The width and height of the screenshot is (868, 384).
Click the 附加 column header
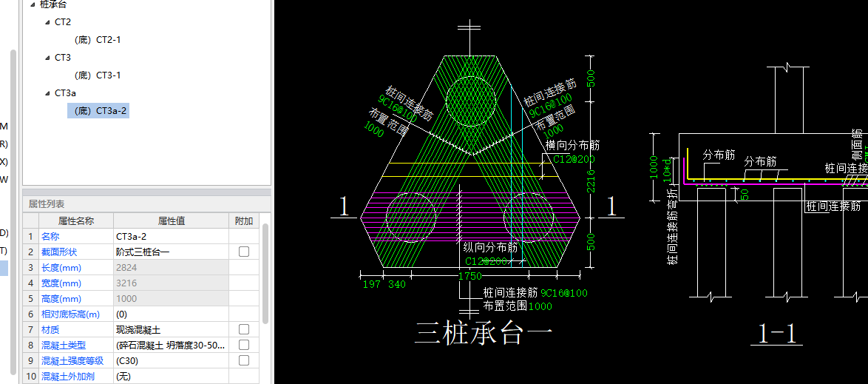pyautogui.click(x=243, y=220)
